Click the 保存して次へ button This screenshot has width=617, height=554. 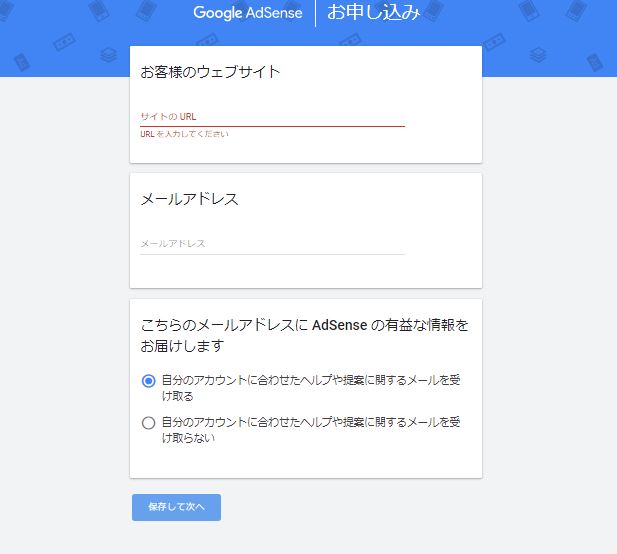pyautogui.click(x=176, y=507)
